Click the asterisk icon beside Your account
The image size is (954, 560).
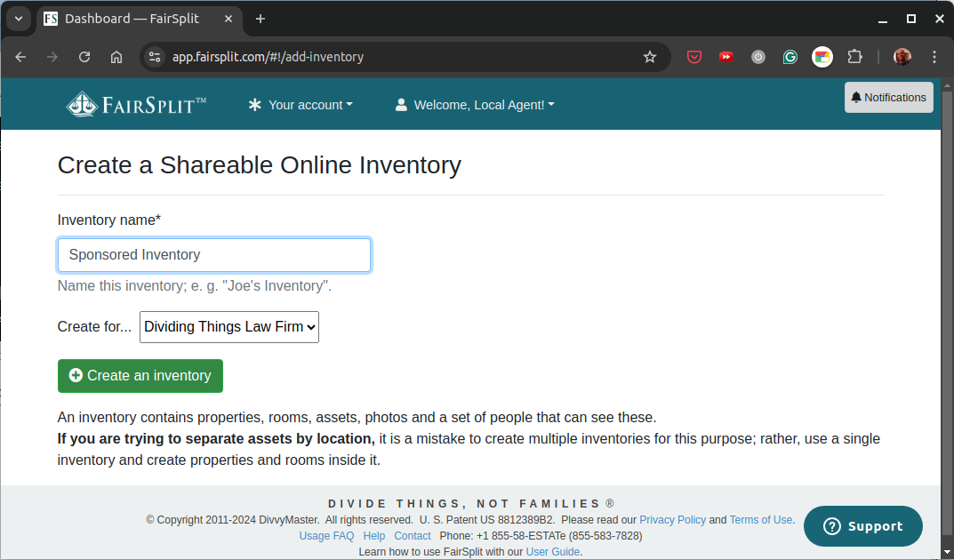point(255,105)
